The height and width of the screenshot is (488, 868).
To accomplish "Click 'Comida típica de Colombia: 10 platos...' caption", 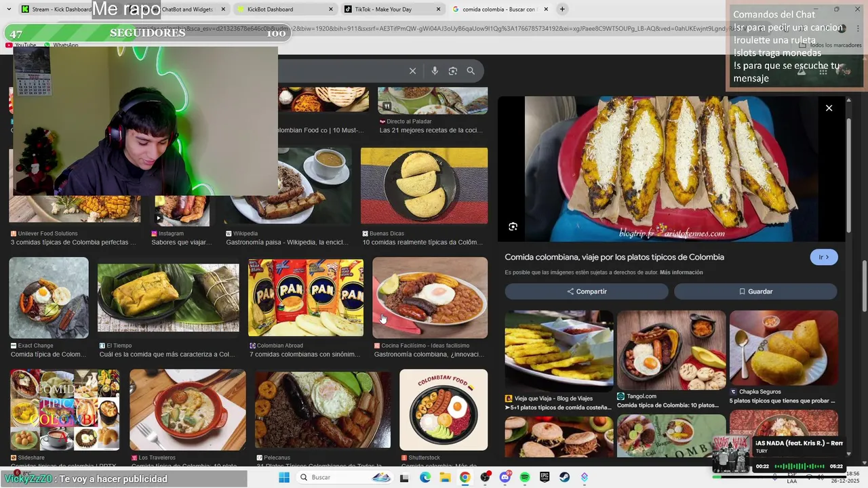I will pos(668,405).
